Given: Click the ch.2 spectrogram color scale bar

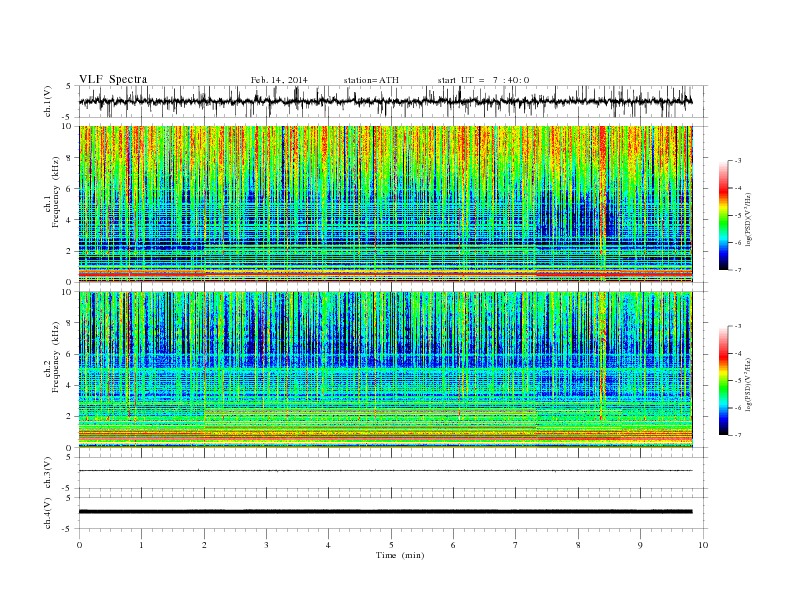Looking at the screenshot, I should [724, 381].
